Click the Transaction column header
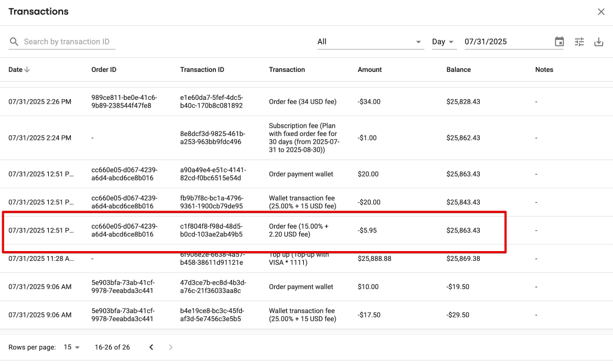Image resolution: width=613 pixels, height=364 pixels. (287, 70)
